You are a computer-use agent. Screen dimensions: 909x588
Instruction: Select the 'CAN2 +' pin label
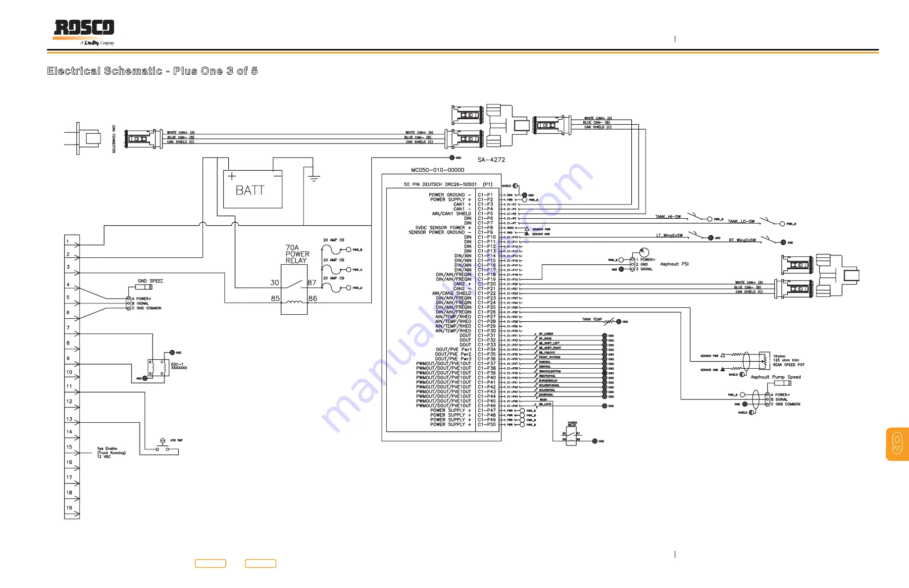(x=462, y=284)
